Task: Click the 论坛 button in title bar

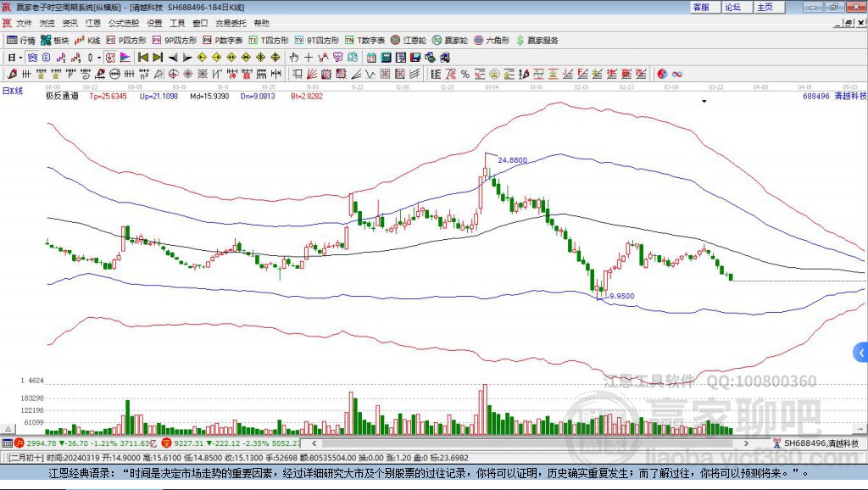Action: (x=737, y=7)
